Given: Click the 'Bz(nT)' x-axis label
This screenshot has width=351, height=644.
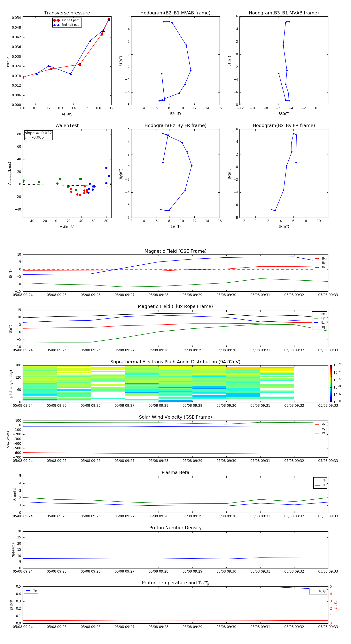Looking at the screenshot, I should coord(175,227).
